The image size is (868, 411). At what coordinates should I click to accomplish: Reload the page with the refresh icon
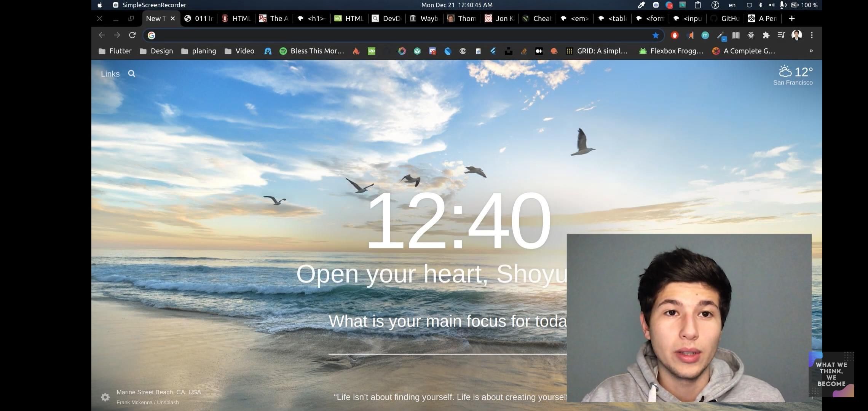point(132,35)
